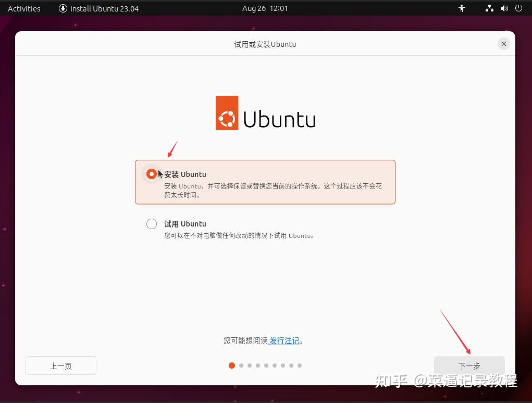
Task: Click the 试用或安装Ubuntu title bar
Action: 265,44
